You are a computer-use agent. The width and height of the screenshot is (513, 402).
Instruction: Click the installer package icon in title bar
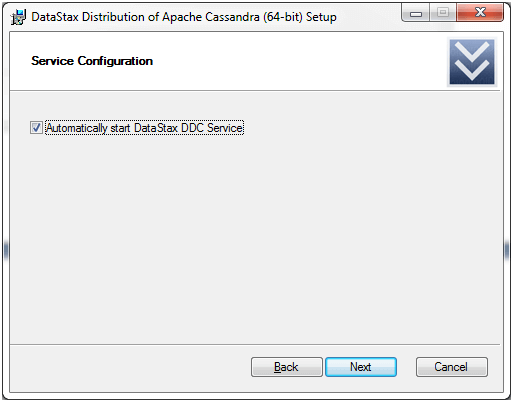18,17
